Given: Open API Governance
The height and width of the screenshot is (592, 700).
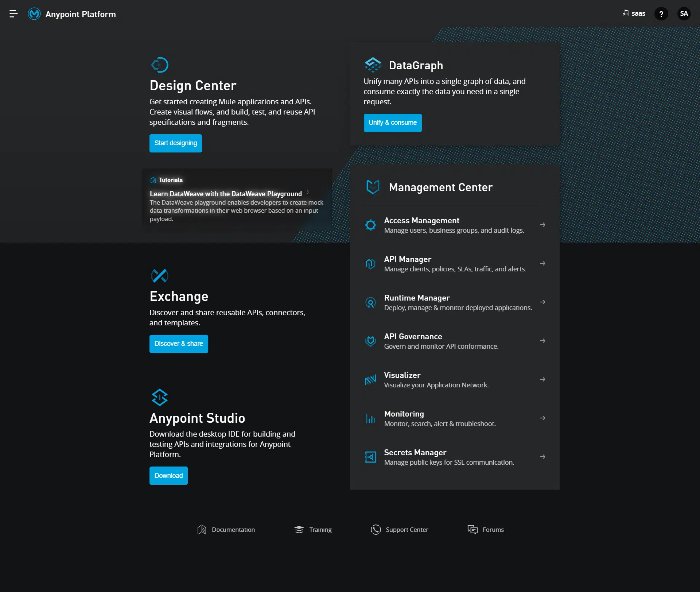Looking at the screenshot, I should click(455, 341).
